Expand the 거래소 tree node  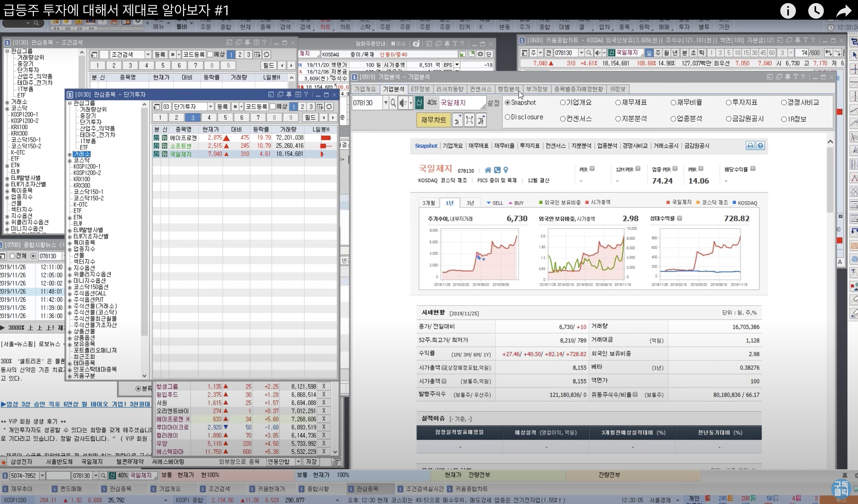coord(69,154)
